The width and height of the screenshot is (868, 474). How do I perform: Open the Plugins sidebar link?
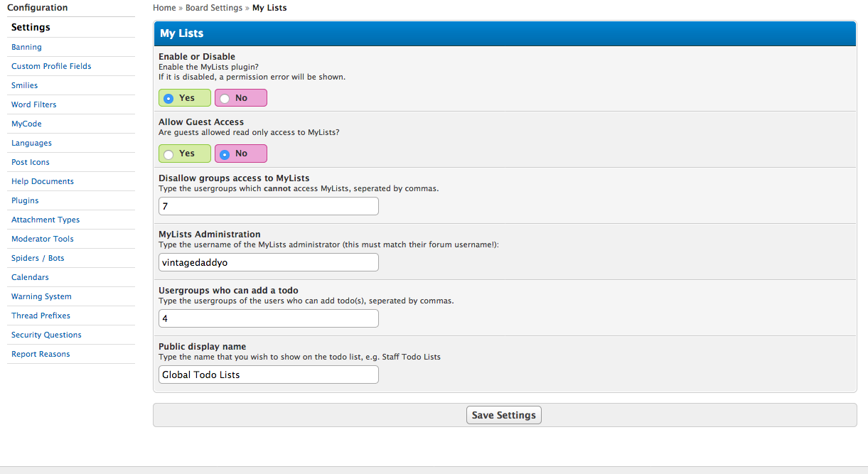point(25,200)
